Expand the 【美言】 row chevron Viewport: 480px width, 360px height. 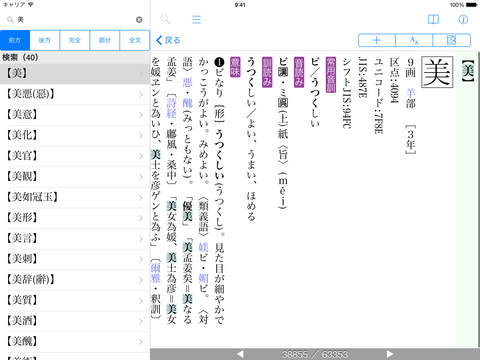coord(141,239)
